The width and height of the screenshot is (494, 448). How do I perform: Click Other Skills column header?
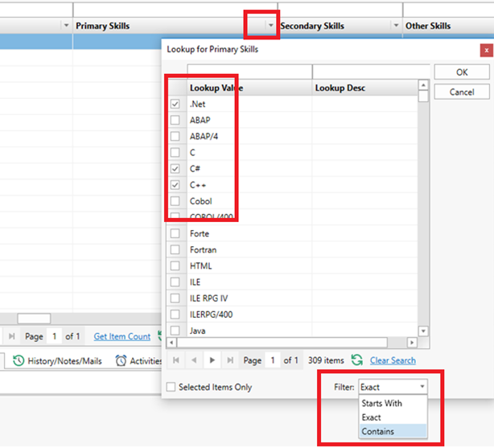click(x=448, y=26)
